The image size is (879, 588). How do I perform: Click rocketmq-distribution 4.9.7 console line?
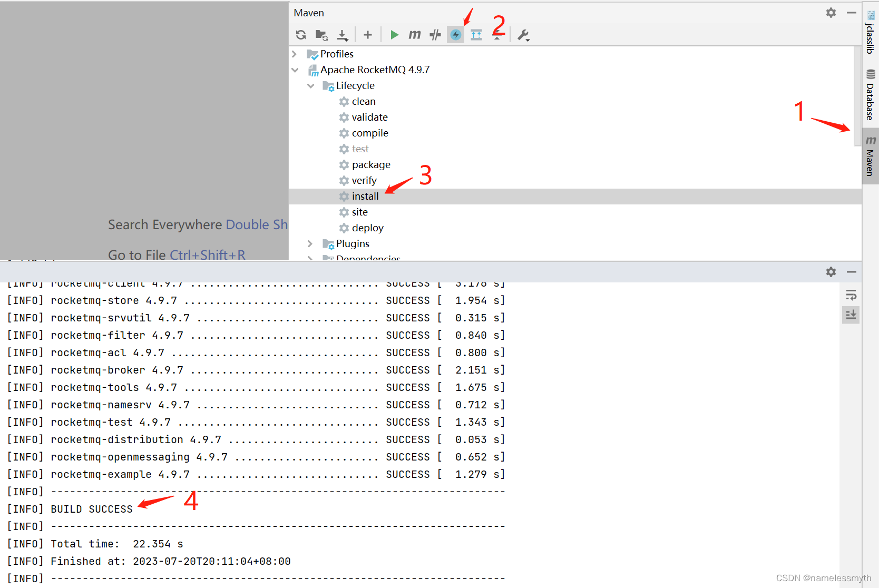tap(256, 439)
